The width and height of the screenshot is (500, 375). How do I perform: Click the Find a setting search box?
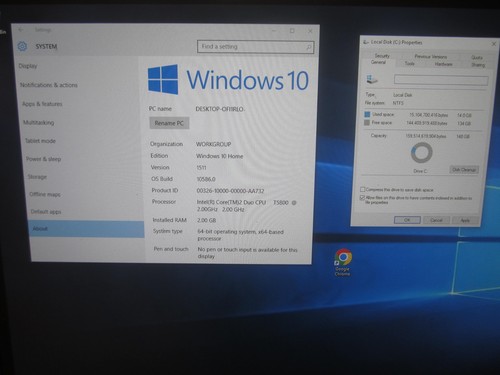pyautogui.click(x=256, y=47)
